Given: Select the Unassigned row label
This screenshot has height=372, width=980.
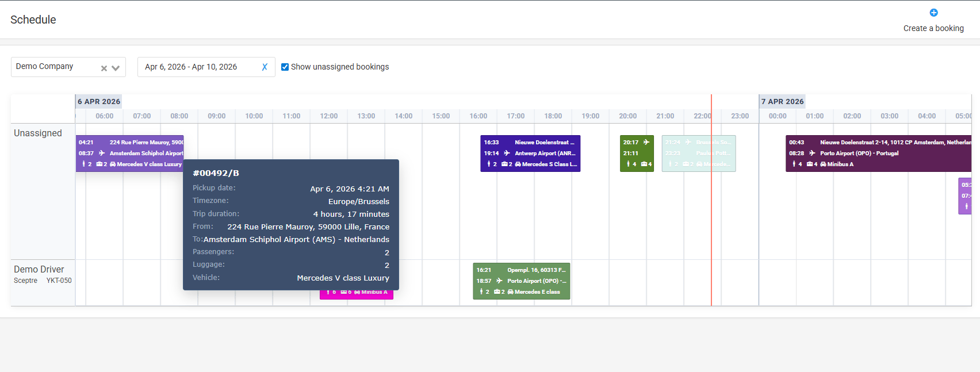Looking at the screenshot, I should pyautogui.click(x=38, y=133).
